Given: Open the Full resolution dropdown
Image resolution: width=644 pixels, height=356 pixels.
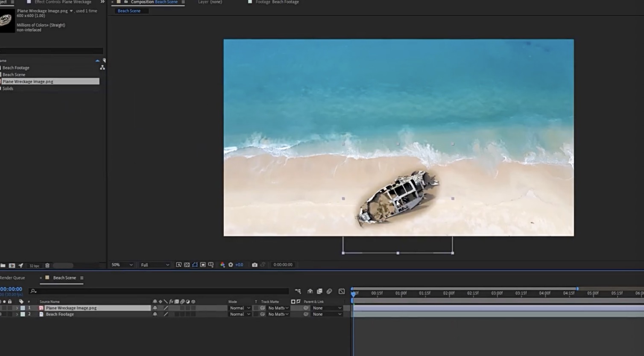Looking at the screenshot, I should [155, 265].
